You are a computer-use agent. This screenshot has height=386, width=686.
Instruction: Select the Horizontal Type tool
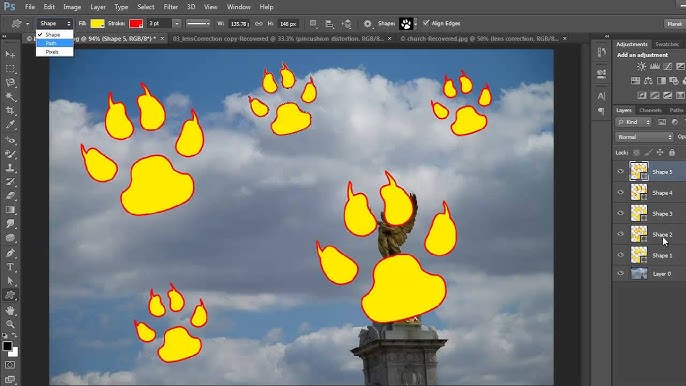coord(10,267)
